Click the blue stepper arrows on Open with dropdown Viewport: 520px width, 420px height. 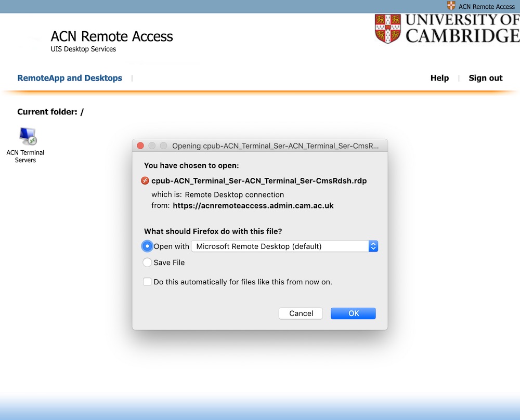point(373,246)
